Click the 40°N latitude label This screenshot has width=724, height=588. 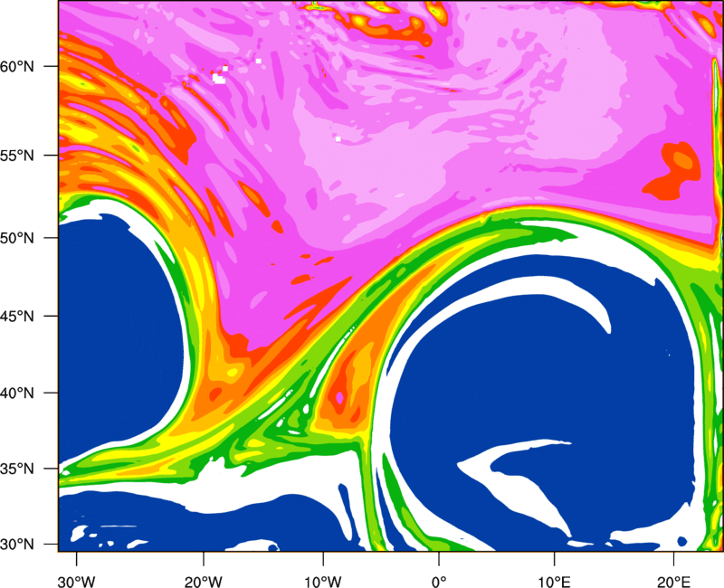[x=17, y=394]
